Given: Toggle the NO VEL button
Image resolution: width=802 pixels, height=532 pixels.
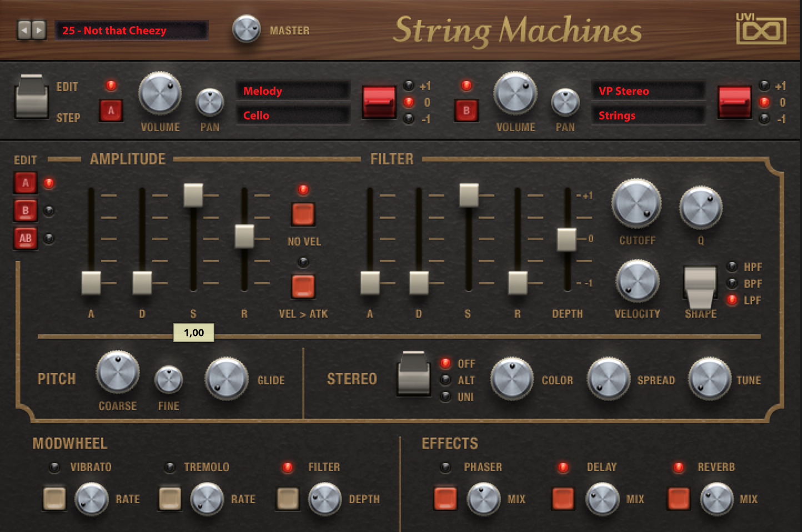Looking at the screenshot, I should click(303, 214).
